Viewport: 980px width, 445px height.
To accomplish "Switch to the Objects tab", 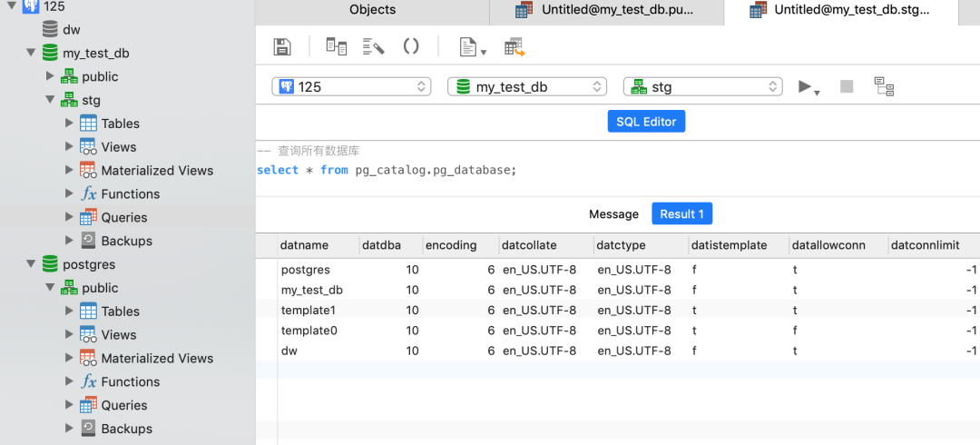I will 373,10.
